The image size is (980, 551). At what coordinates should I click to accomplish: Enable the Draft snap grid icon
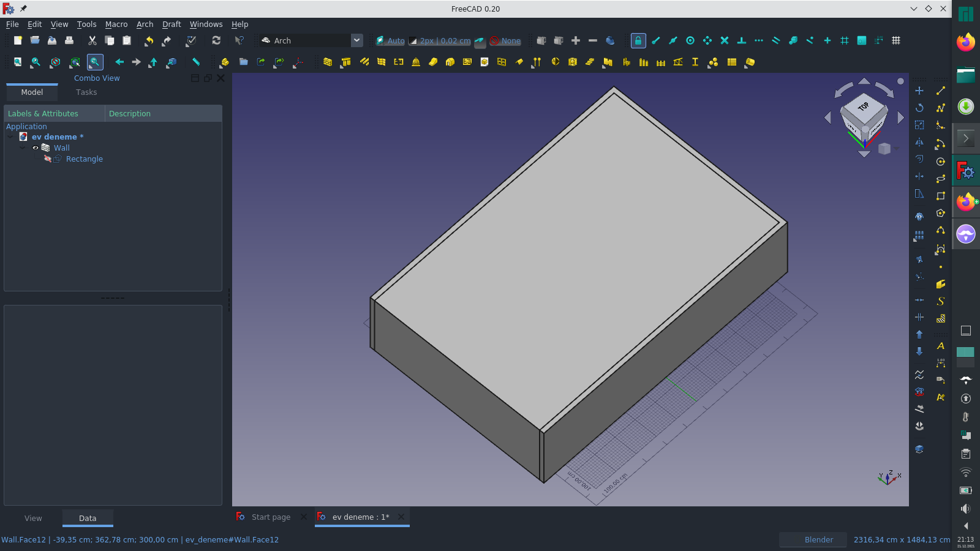[845, 40]
